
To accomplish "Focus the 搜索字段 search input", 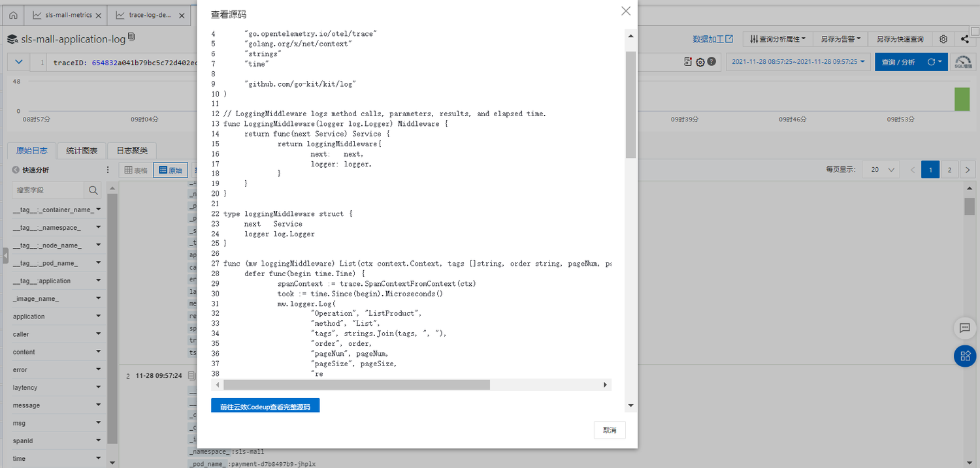I will click(48, 190).
